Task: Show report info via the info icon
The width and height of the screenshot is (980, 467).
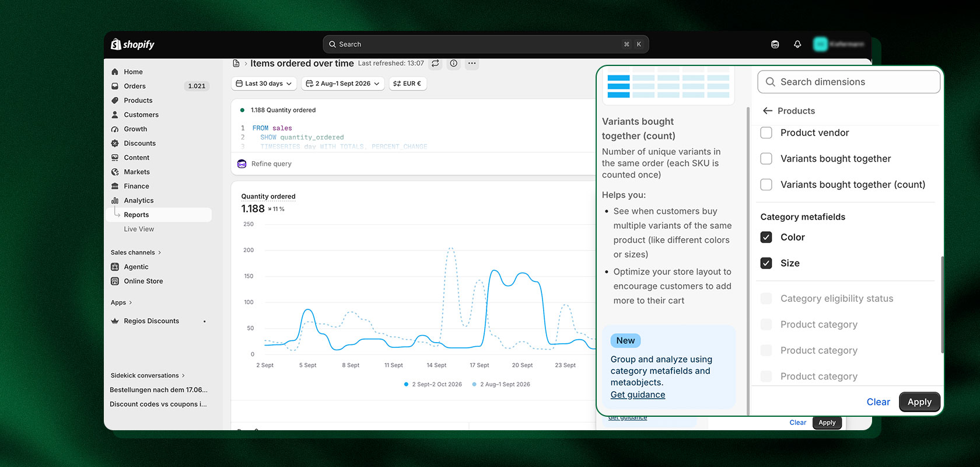Action: [x=453, y=64]
